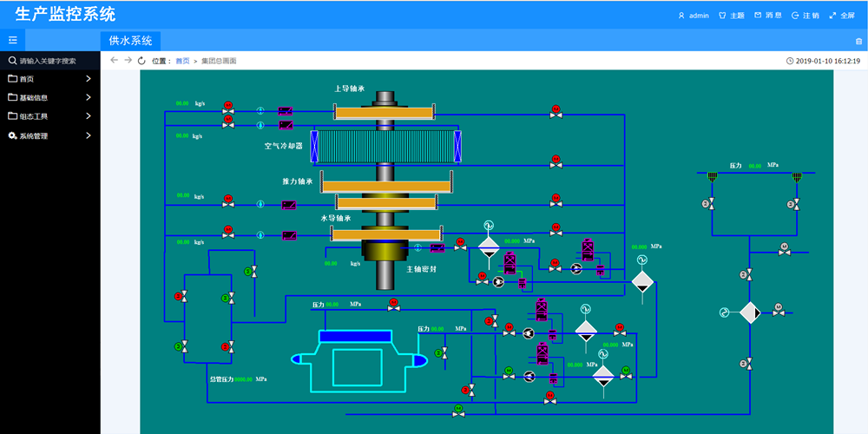Screen dimensions: 868x434
Task: Toggle the red valve above the 压力 pipe near 主轴密封
Action: click(x=394, y=303)
